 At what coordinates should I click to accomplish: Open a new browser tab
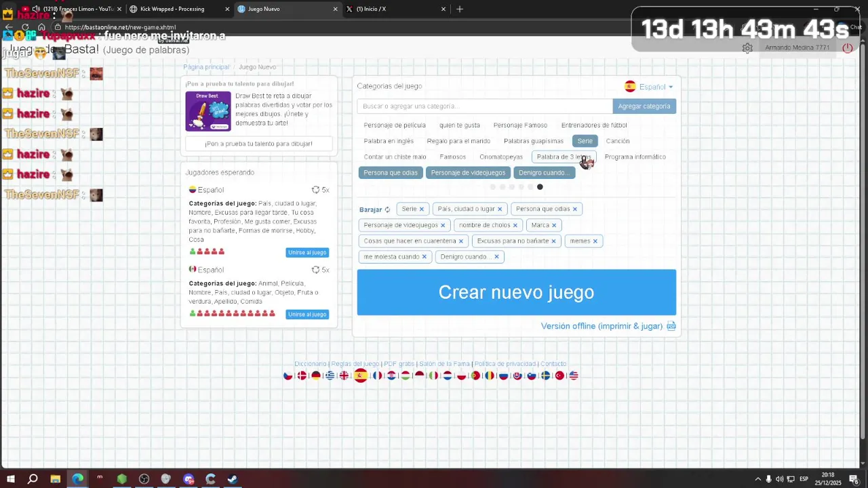click(x=460, y=9)
